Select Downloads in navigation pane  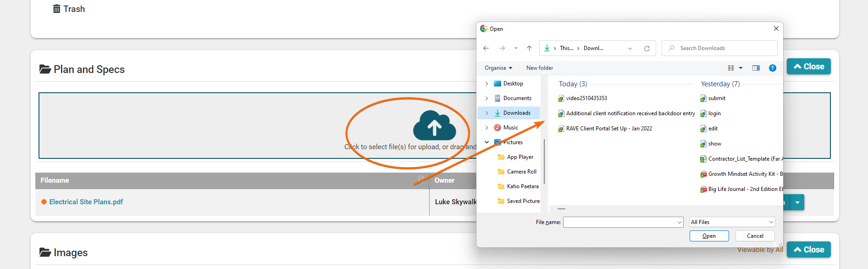(x=517, y=113)
